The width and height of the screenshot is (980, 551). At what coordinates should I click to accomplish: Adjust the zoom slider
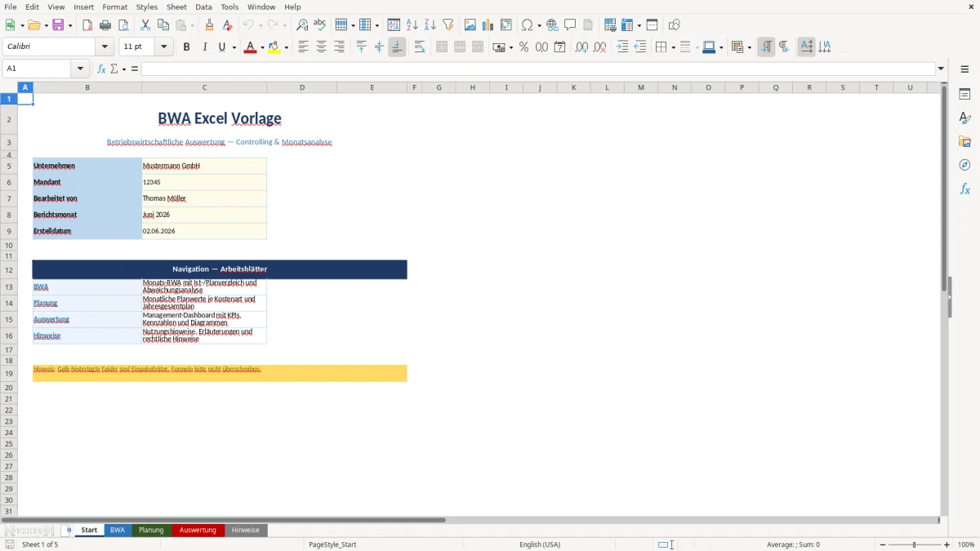(915, 544)
